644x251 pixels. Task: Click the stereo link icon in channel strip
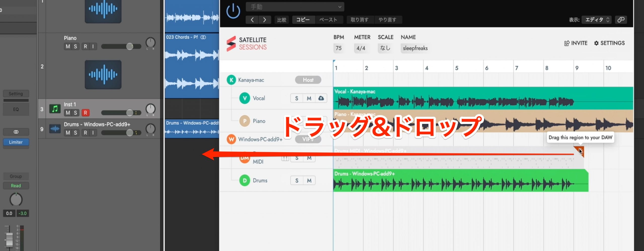(x=16, y=132)
